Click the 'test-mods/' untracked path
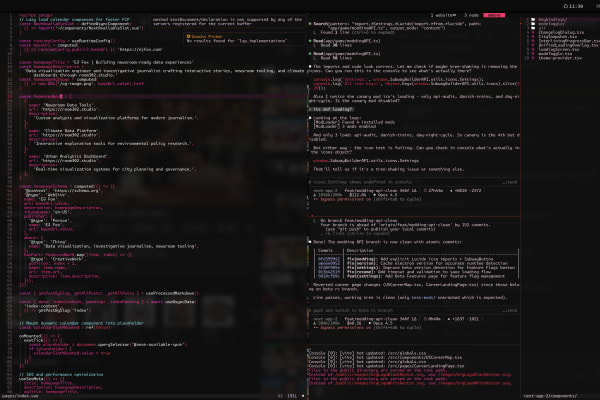600x400 pixels. (423, 297)
